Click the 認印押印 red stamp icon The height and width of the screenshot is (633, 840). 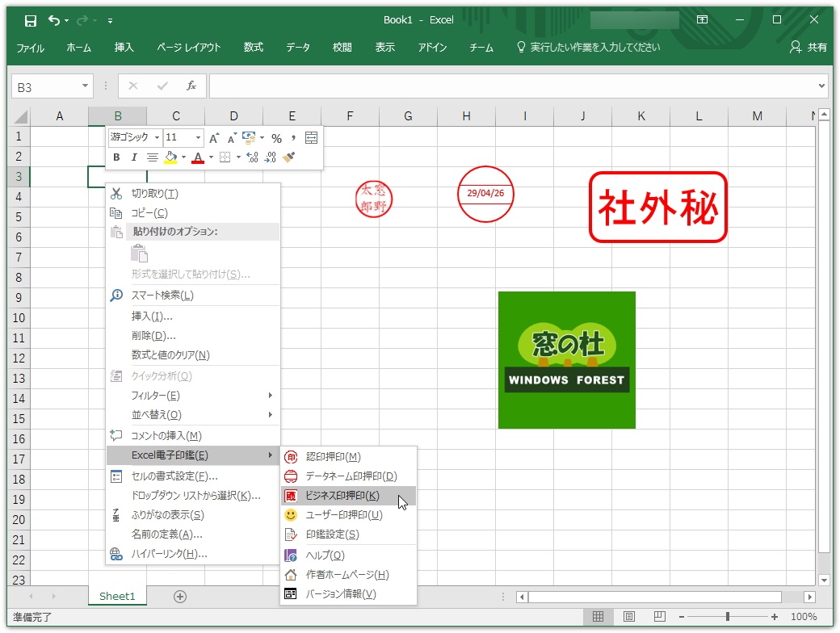(290, 455)
